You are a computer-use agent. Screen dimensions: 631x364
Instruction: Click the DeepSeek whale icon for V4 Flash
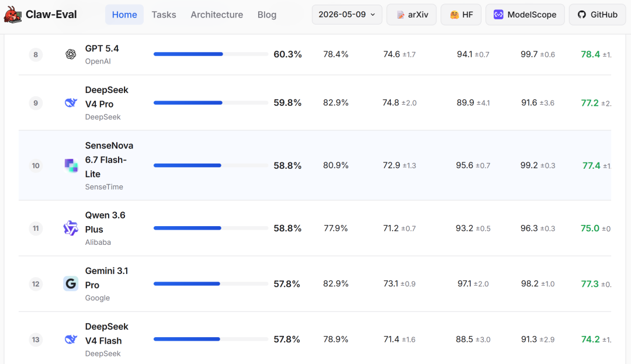[71, 339]
